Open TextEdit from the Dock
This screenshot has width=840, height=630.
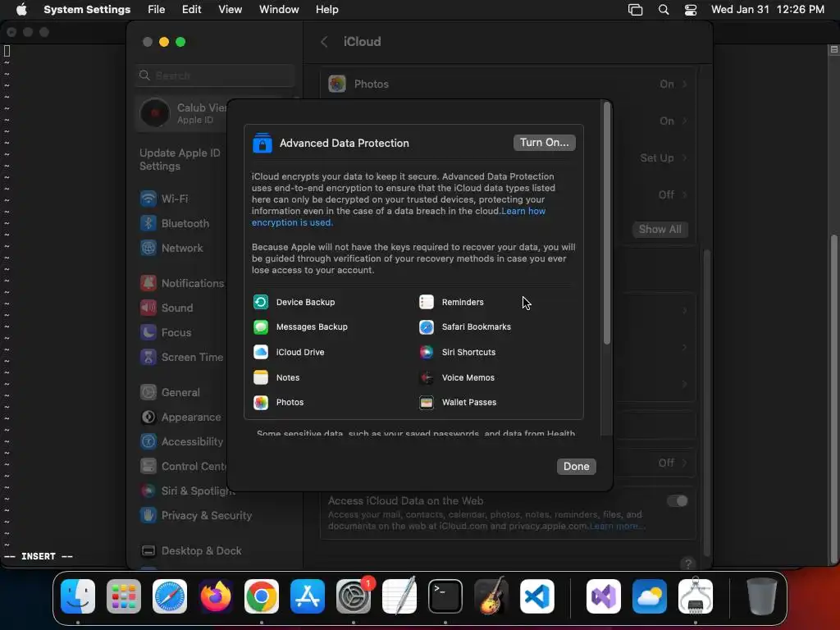coord(399,596)
